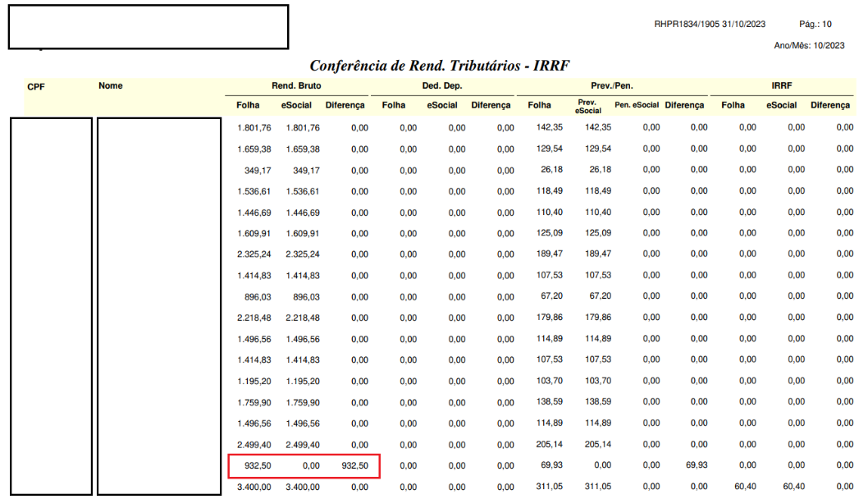Select the 2.325,24 Rend. Bruto eSocial value
The width and height of the screenshot is (868, 499).
[303, 254]
